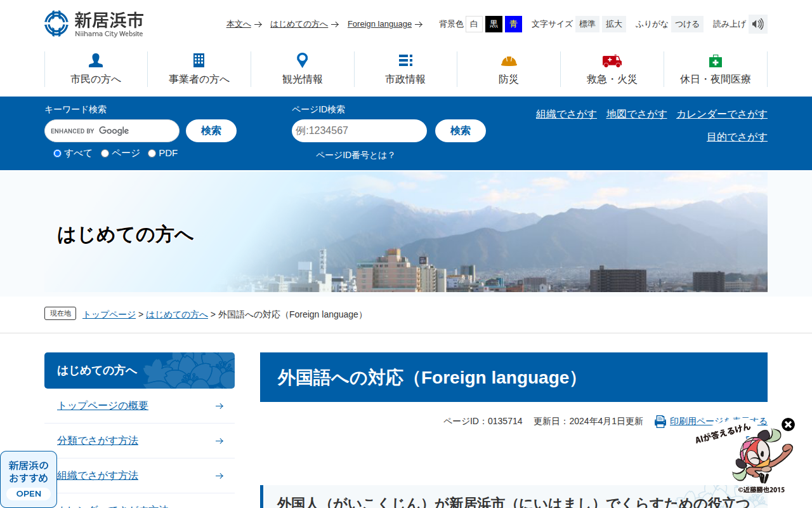Open ページID番号とは？ link
The width and height of the screenshot is (812, 508).
point(355,155)
